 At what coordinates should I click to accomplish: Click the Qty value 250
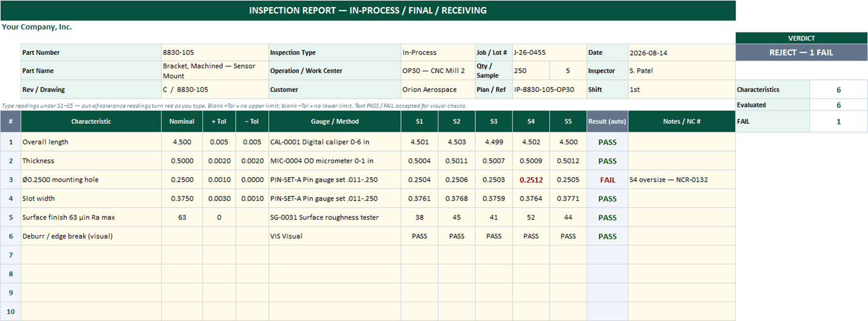pos(531,71)
